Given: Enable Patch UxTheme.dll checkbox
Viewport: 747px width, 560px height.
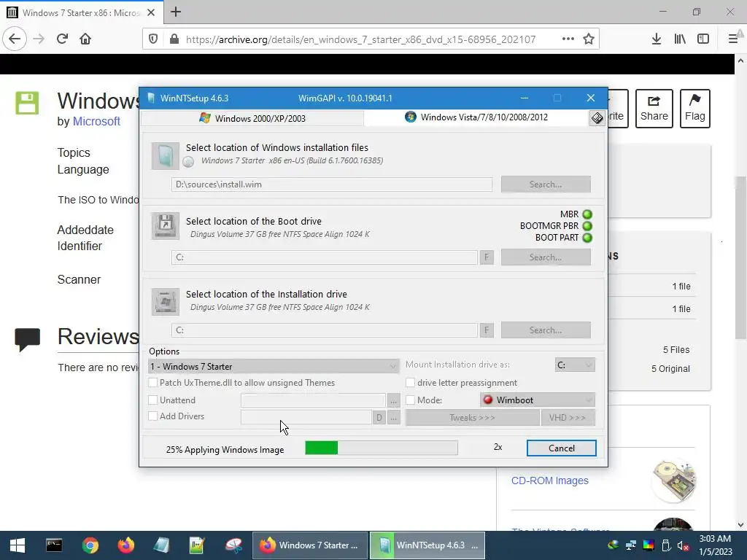Looking at the screenshot, I should coord(153,382).
